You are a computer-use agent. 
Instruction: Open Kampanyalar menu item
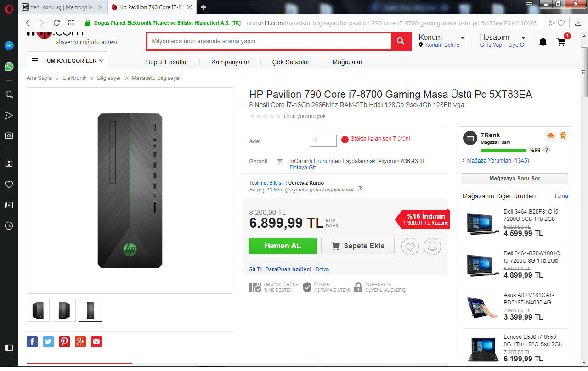231,62
